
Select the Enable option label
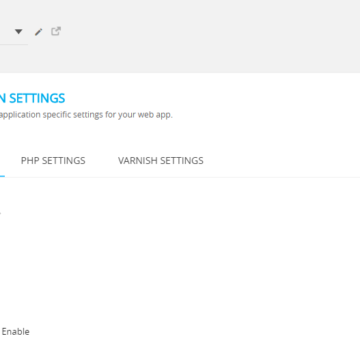click(15, 332)
